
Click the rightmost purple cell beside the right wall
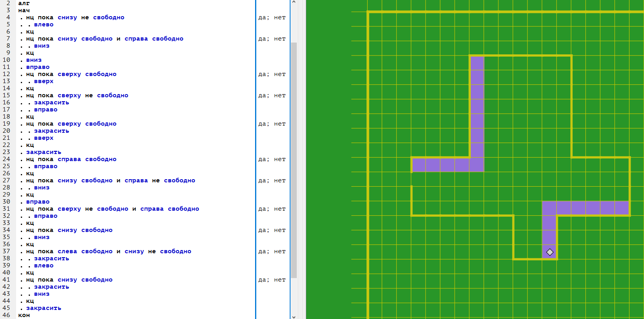point(622,208)
